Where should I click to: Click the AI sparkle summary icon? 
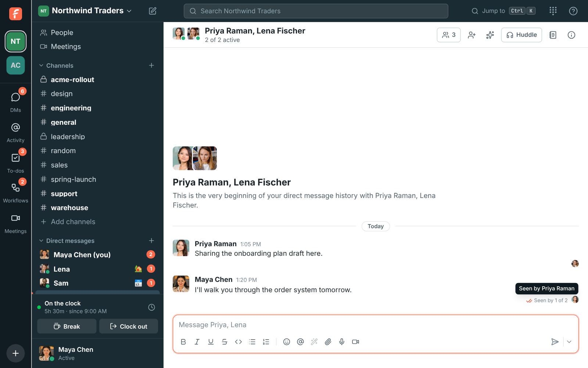pos(490,35)
